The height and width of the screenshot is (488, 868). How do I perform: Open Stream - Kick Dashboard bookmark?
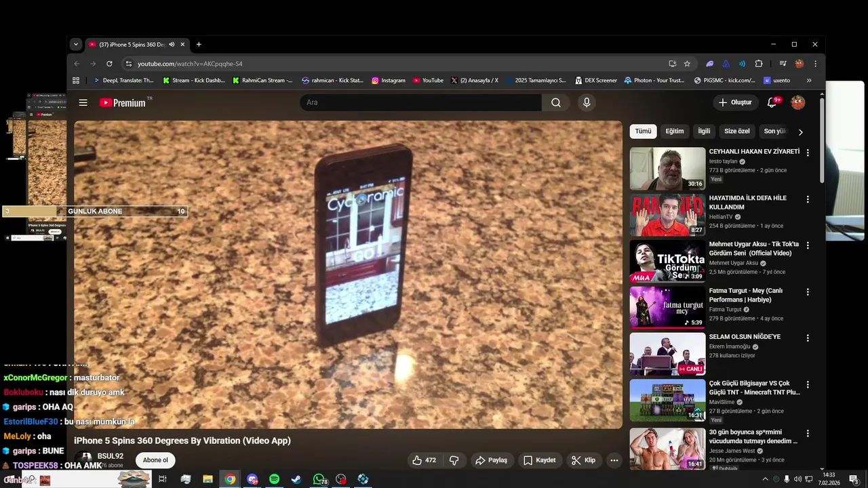(x=193, y=80)
